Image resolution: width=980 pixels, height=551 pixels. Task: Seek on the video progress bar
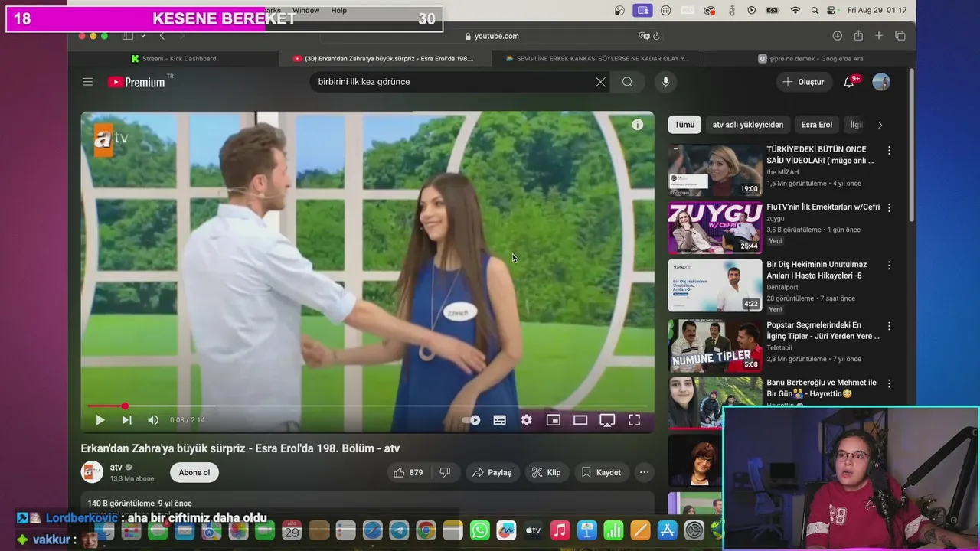367,406
